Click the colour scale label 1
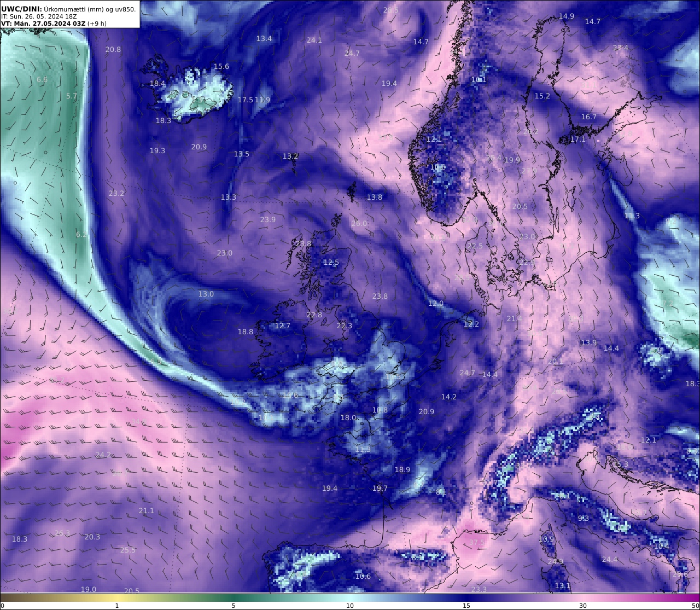 pyautogui.click(x=117, y=606)
